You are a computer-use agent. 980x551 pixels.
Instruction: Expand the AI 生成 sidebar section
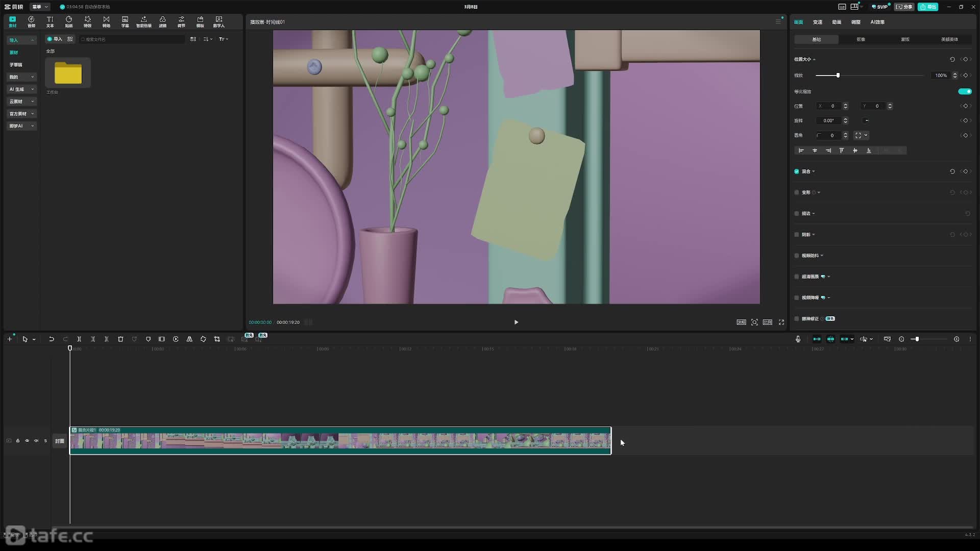21,89
